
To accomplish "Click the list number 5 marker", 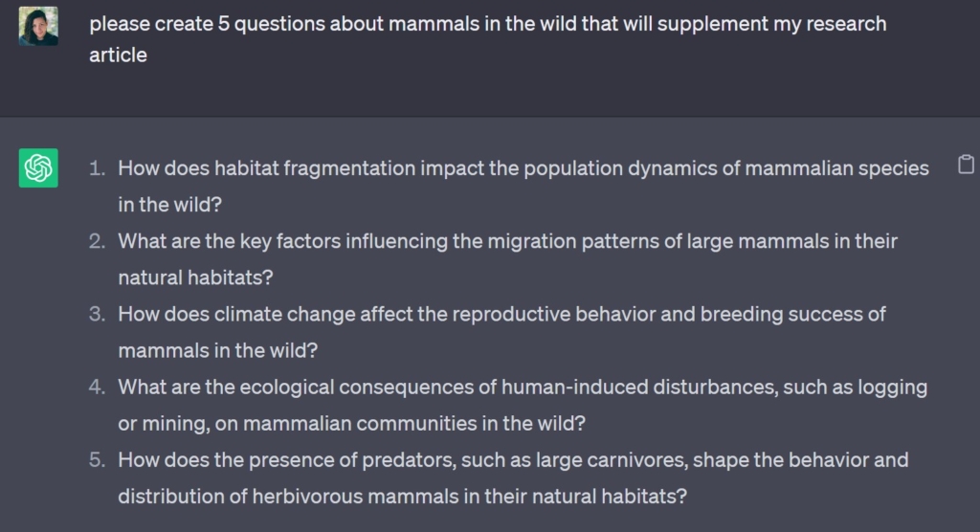I will (x=97, y=459).
